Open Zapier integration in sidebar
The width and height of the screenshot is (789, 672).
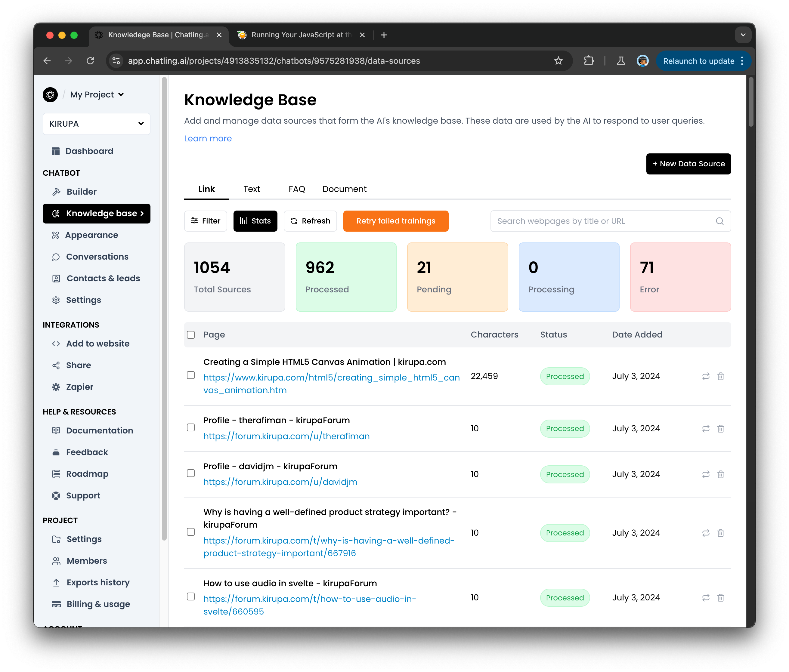[79, 387]
